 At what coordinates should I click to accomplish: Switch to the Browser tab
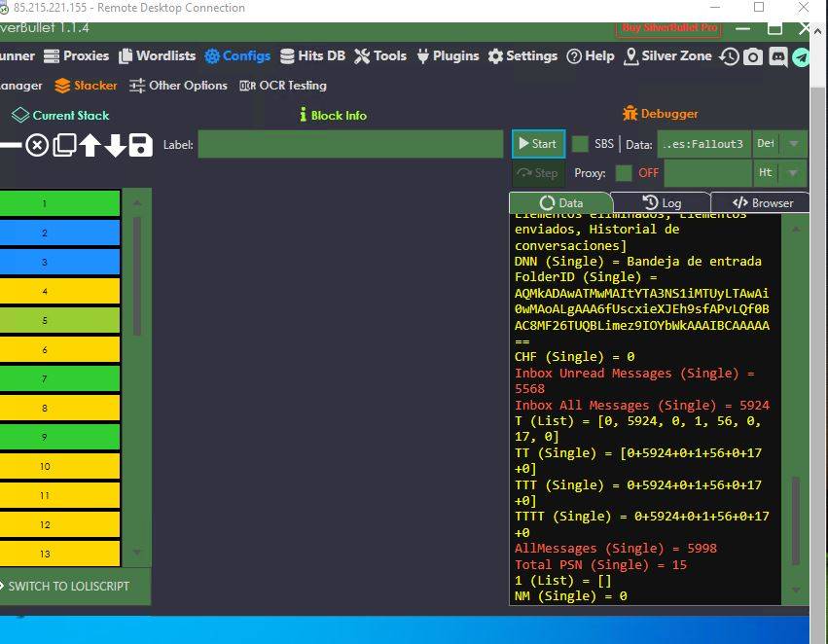tap(763, 203)
